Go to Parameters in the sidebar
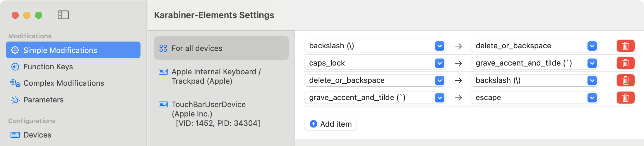This screenshot has width=644, height=146. click(x=43, y=100)
